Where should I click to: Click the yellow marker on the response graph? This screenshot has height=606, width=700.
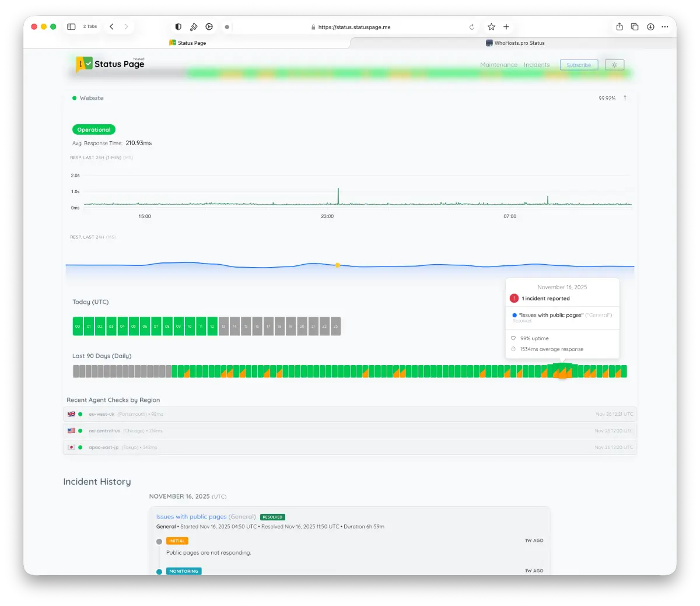(x=337, y=265)
